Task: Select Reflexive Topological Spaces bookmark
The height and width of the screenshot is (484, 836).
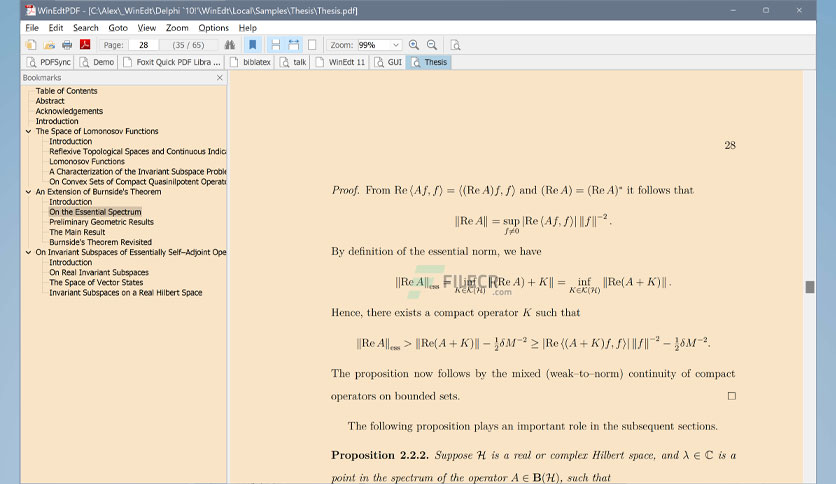Action: (137, 151)
